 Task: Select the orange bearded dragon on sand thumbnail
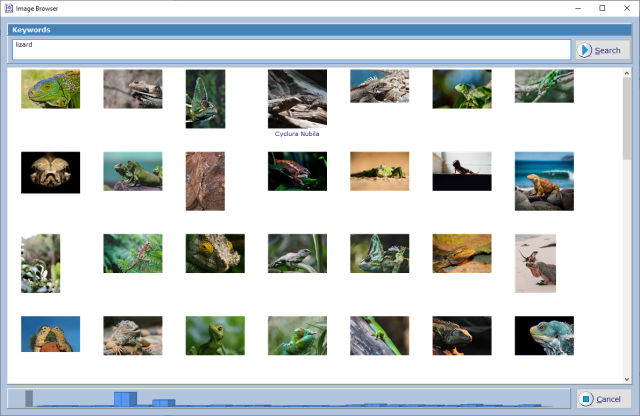(462, 254)
